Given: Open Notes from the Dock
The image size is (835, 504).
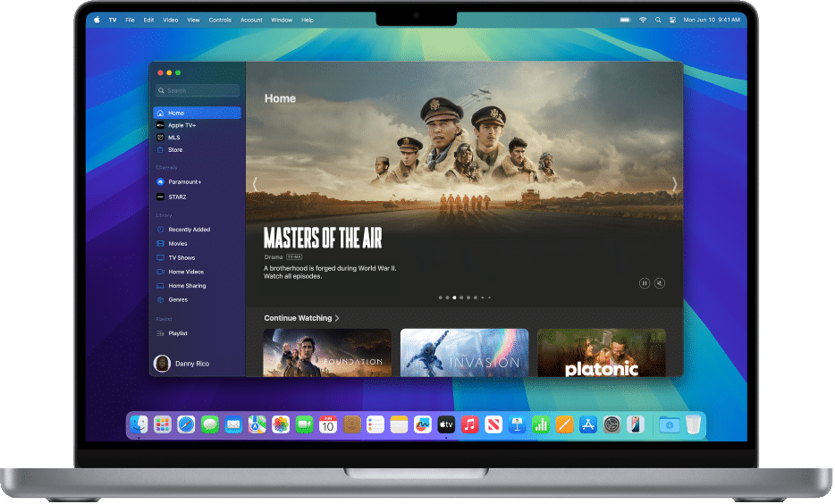Looking at the screenshot, I should coord(399,424).
